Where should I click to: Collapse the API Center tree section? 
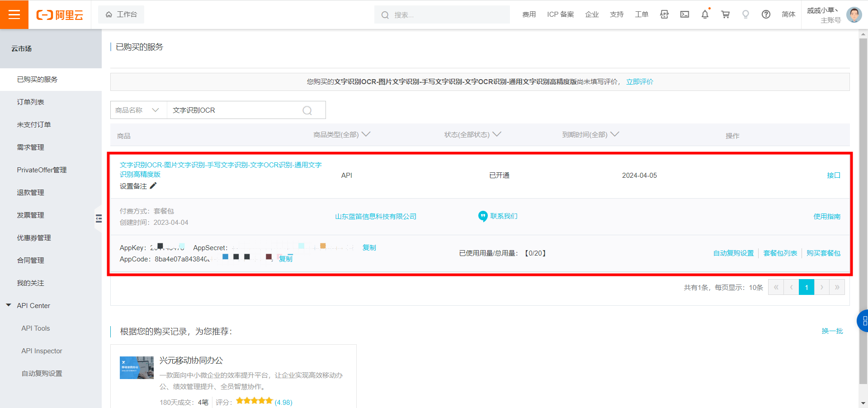[x=9, y=305]
